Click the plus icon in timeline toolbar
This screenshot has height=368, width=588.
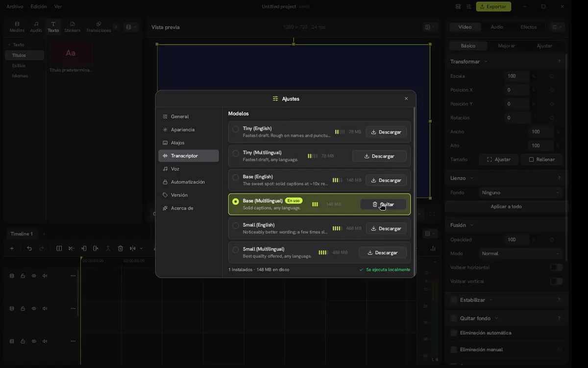[x=12, y=248]
